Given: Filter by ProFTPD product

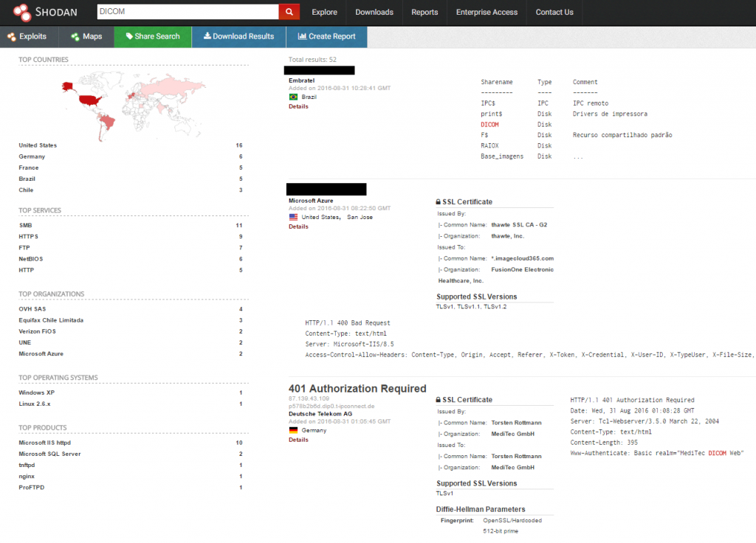Looking at the screenshot, I should pos(31,487).
